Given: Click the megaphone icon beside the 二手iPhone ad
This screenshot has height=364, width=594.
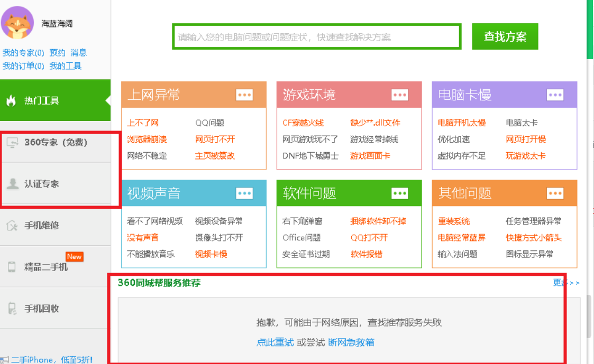Looking at the screenshot, I should click(5, 360).
